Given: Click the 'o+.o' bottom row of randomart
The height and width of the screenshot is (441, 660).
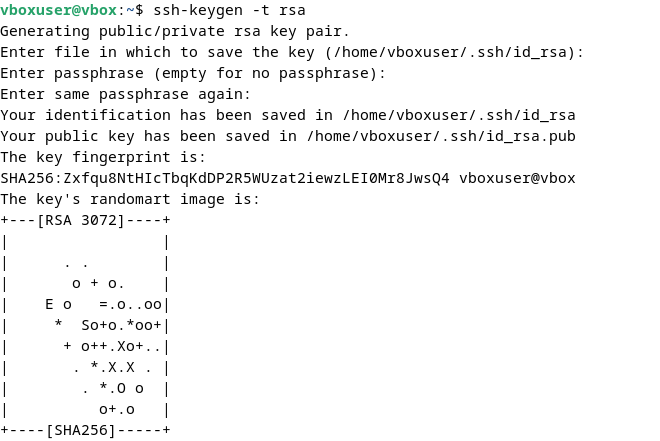Looking at the screenshot, I should 117,409.
